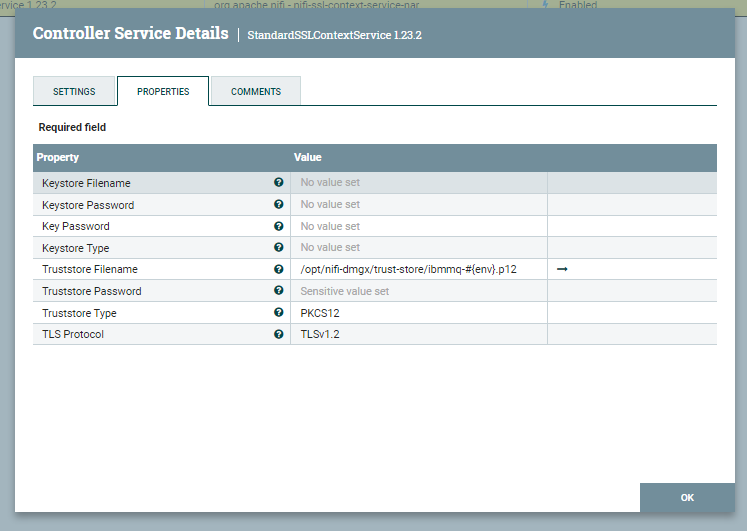Select the Truststore Type property name
The height and width of the screenshot is (531, 747).
click(79, 313)
